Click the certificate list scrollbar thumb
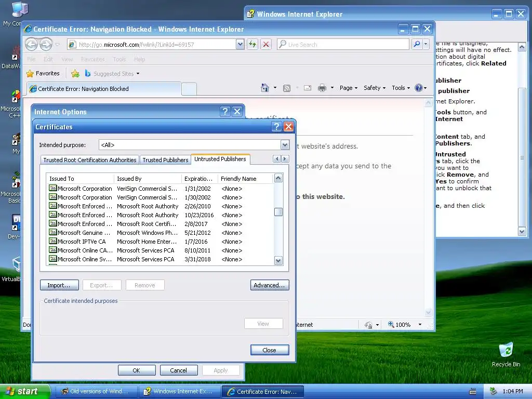 pos(278,212)
